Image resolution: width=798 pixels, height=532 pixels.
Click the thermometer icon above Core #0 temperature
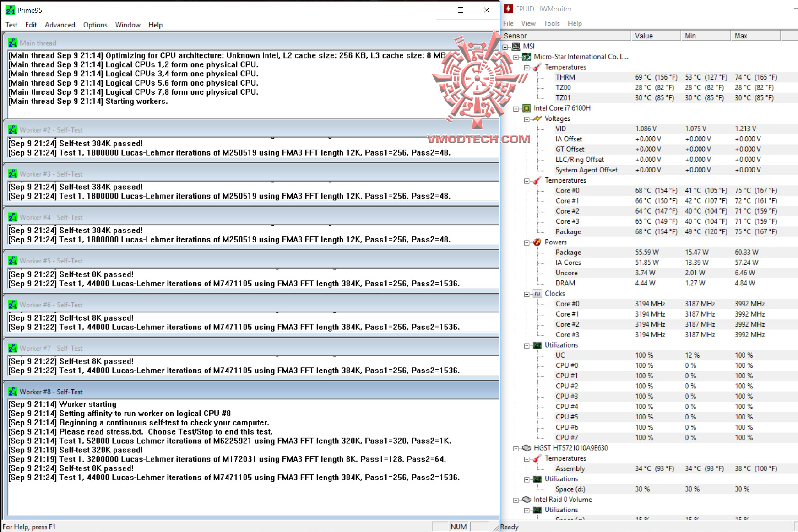(537, 180)
